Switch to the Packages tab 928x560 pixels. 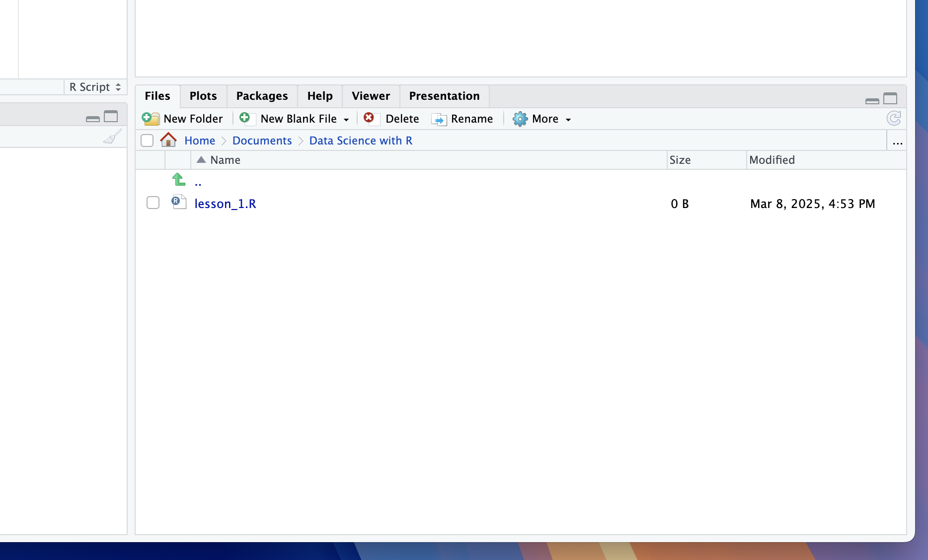click(x=262, y=96)
